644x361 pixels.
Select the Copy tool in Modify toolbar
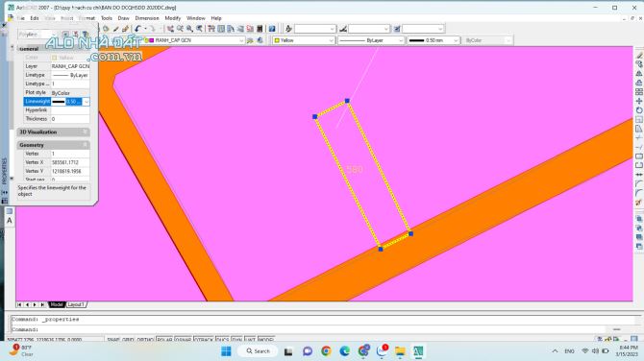click(639, 64)
